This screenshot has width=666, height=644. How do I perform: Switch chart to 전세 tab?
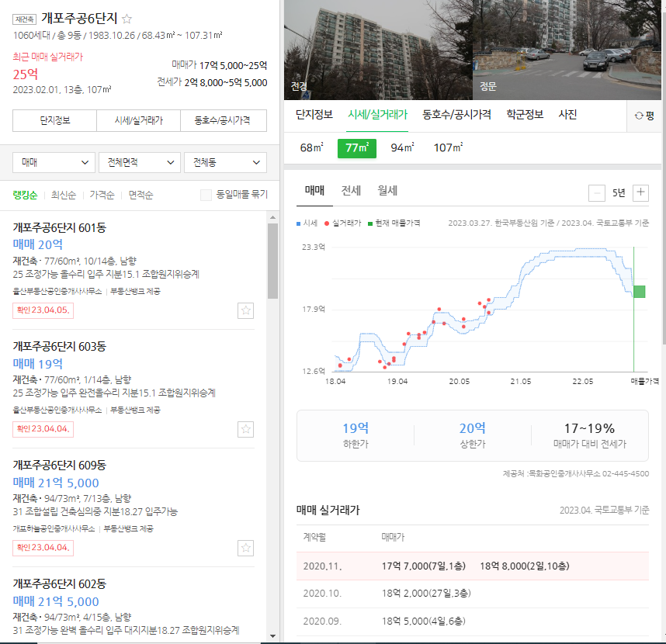point(351,191)
